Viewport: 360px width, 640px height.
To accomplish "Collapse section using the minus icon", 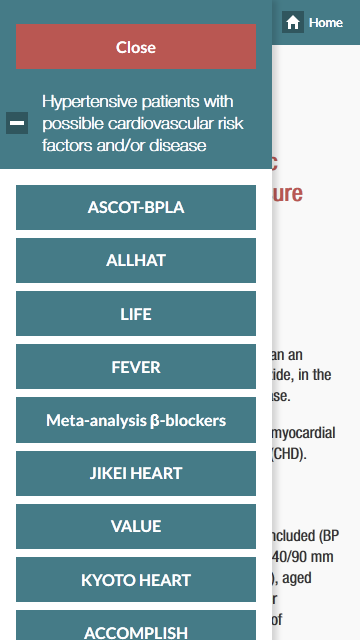I will [x=17, y=123].
